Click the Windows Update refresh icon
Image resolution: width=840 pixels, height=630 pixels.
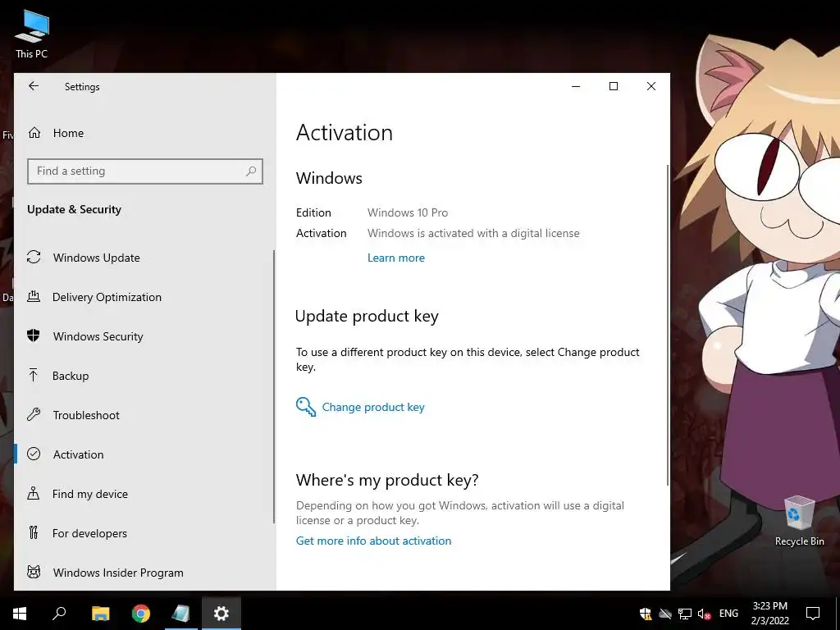[34, 257]
